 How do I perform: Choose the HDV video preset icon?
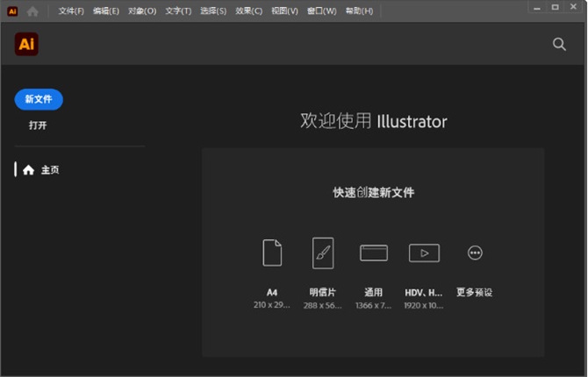pyautogui.click(x=424, y=253)
